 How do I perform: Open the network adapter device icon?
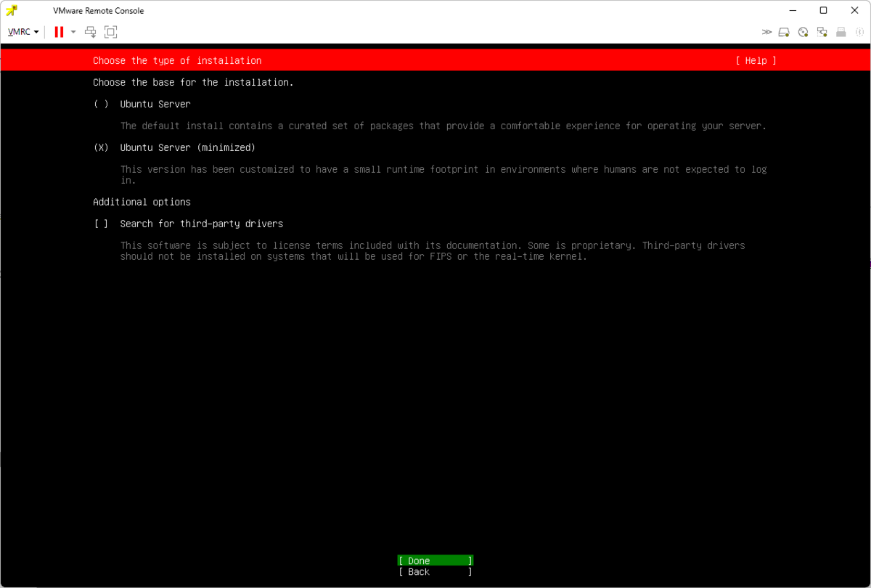(822, 32)
